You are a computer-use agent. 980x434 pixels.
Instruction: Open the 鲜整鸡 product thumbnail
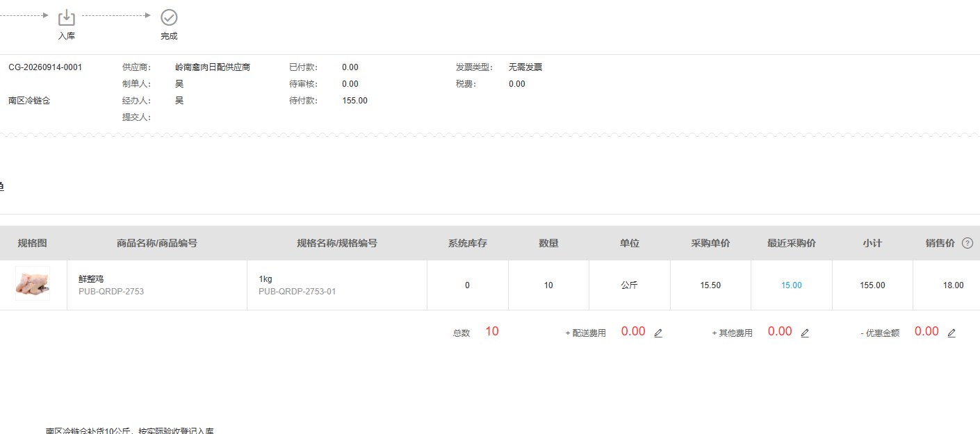click(x=33, y=283)
